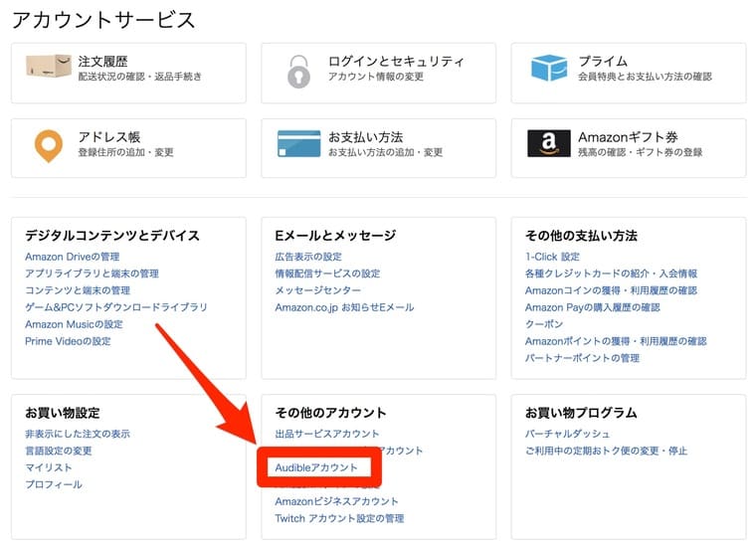
Task: Open Amazonポイントの獲得・利用履歴の確認 link
Action: 616,341
